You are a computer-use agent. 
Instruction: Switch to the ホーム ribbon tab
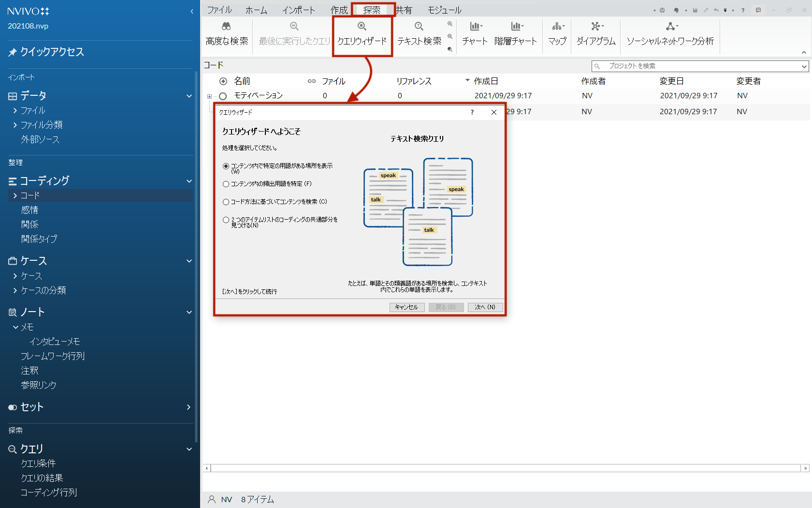point(256,10)
